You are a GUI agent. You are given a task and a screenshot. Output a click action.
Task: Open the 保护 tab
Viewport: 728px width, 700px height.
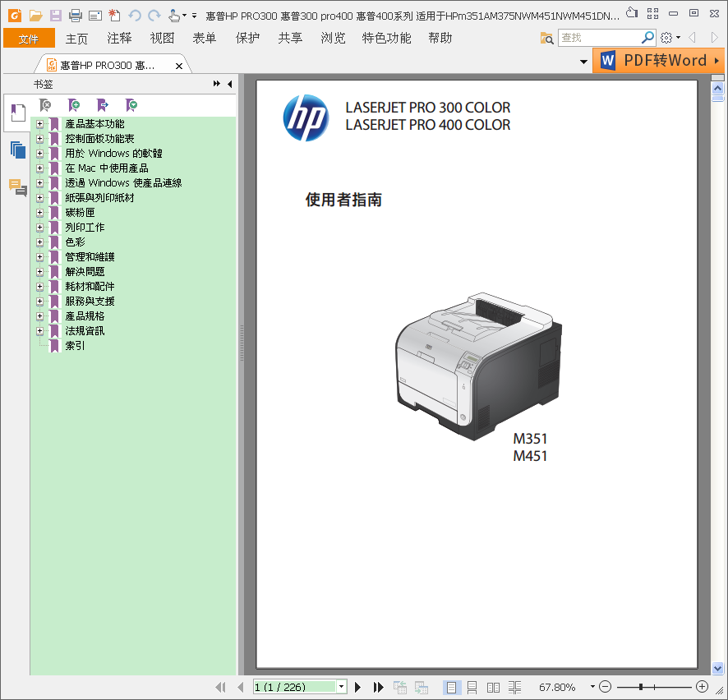coord(247,39)
